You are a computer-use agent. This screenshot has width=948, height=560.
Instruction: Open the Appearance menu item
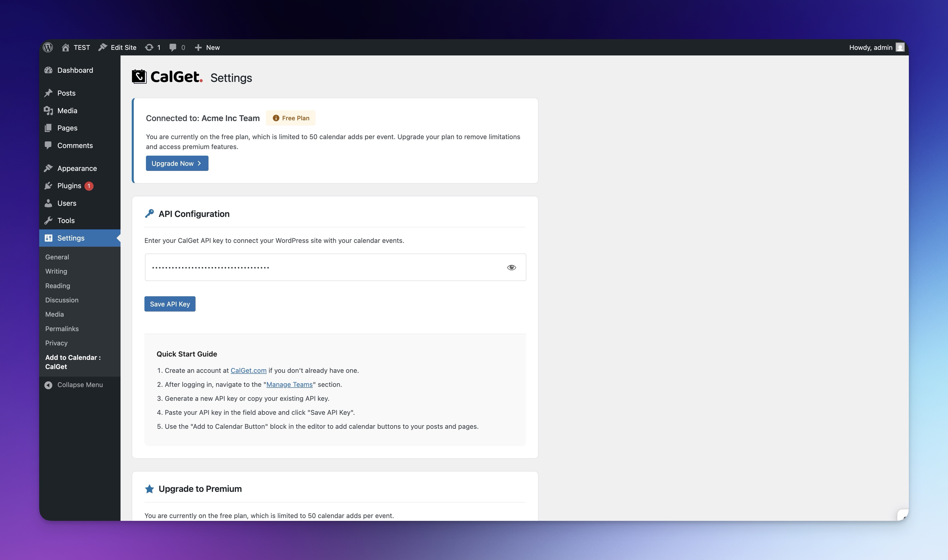(80, 168)
